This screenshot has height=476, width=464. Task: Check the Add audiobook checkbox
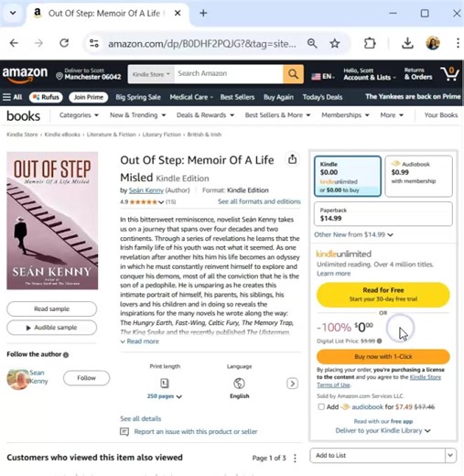click(321, 406)
